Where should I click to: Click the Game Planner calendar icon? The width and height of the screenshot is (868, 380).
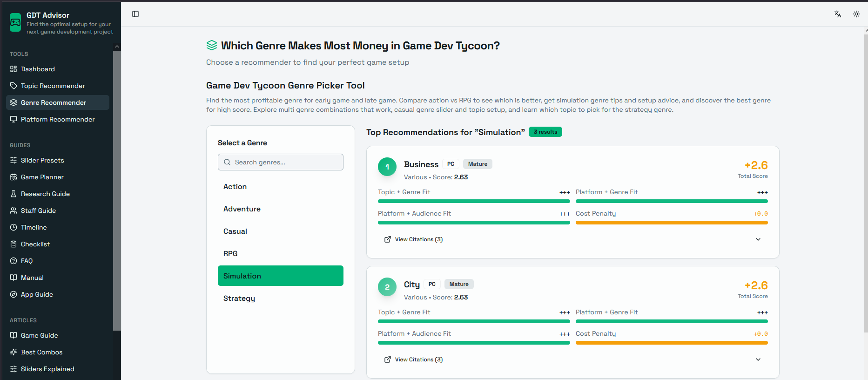13,177
